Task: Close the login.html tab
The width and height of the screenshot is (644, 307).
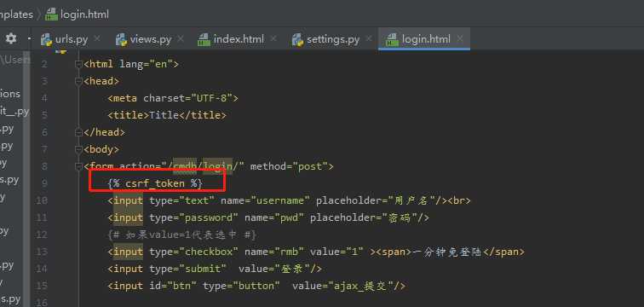Action: 460,38
